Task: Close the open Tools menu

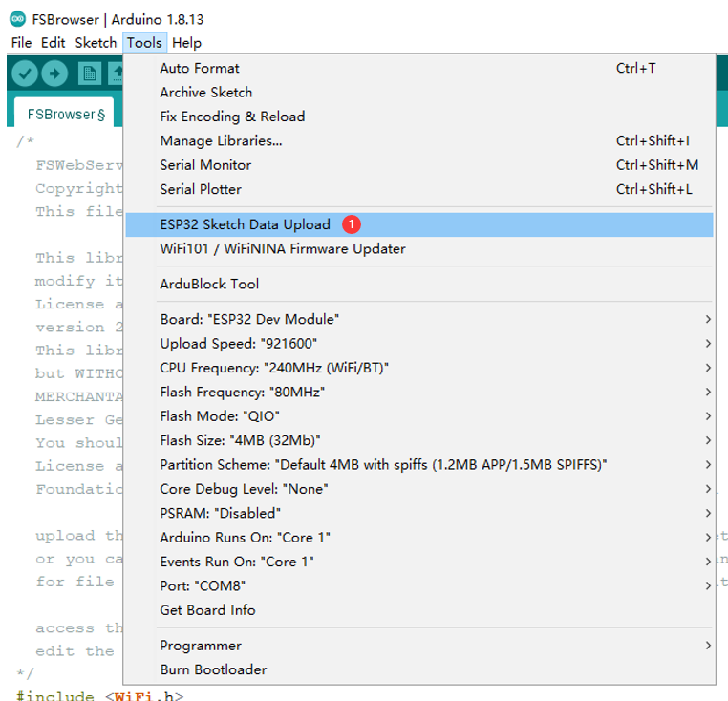Action: (144, 43)
